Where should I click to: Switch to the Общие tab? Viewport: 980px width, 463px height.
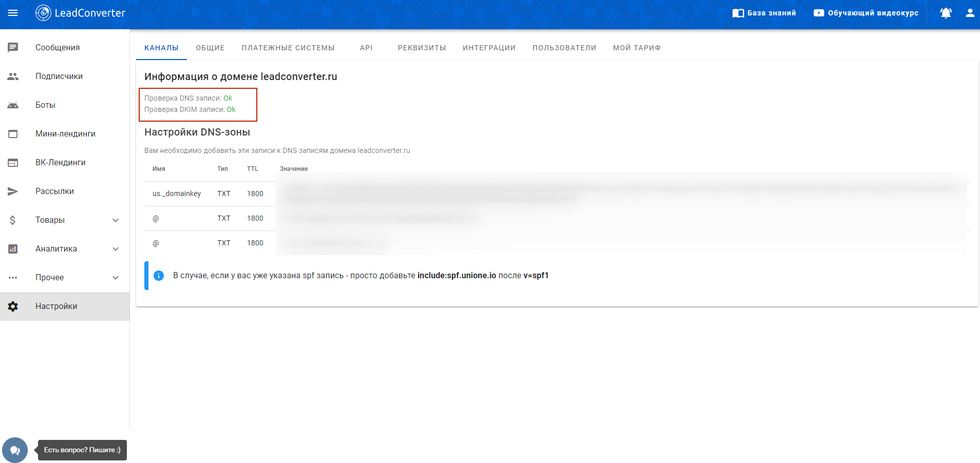(210, 48)
